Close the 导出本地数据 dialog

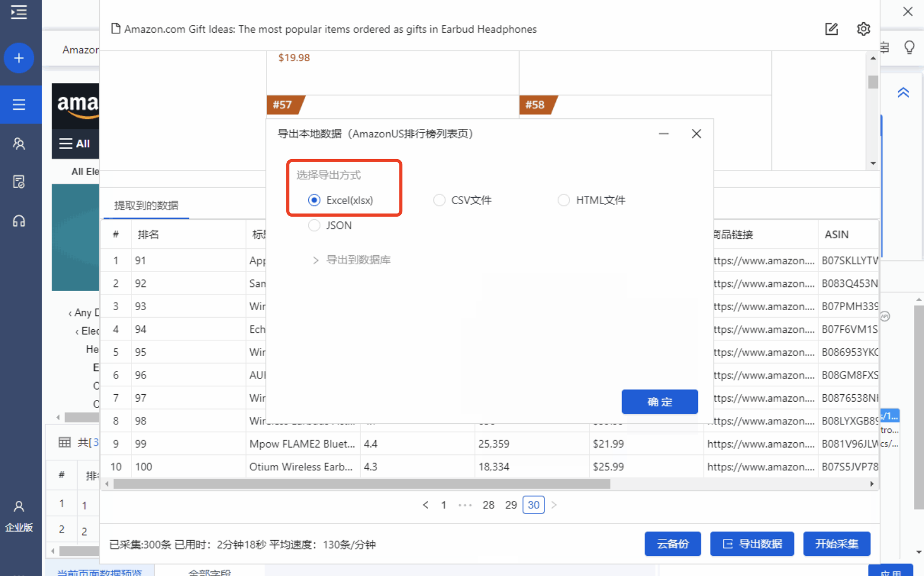pos(696,134)
